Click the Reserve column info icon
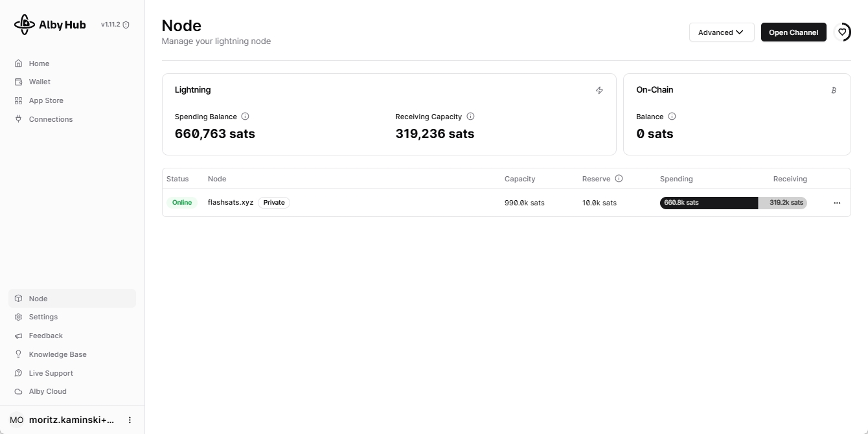Viewport: 868px width, 434px height. tap(619, 179)
